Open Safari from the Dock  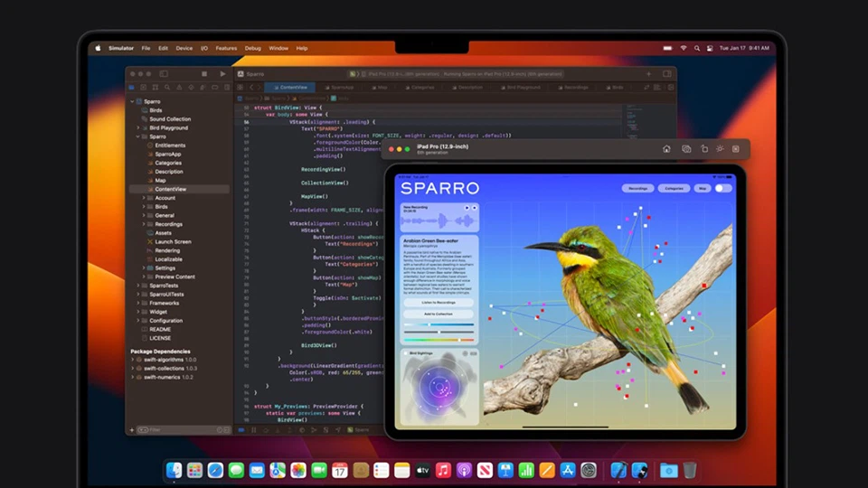[x=215, y=470]
